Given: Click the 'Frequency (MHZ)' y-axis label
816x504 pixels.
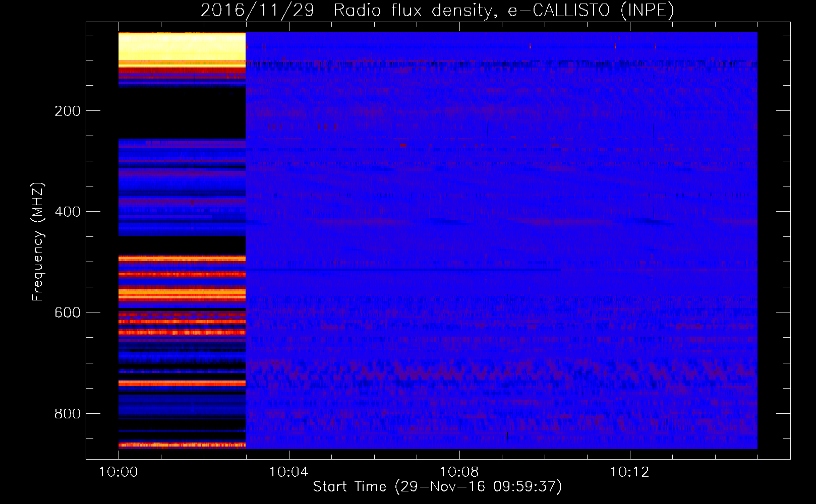Looking at the screenshot, I should [x=38, y=241].
